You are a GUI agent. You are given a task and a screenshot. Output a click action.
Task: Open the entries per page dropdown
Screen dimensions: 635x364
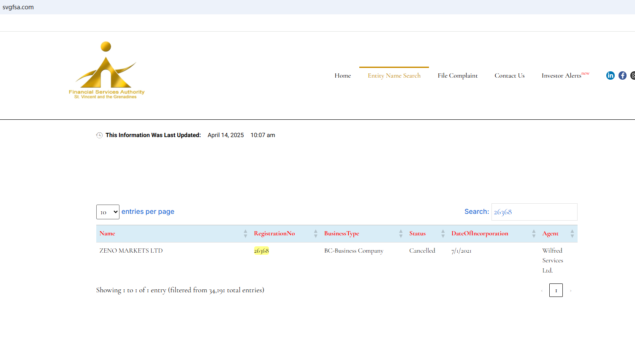click(108, 212)
